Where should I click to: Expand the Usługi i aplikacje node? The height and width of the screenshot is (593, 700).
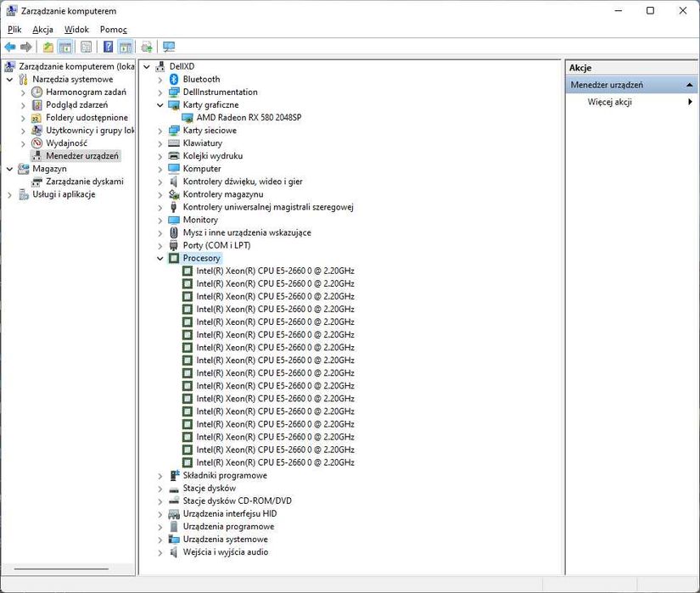[9, 194]
